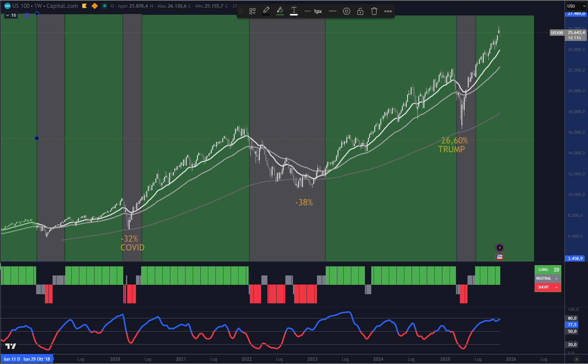Click the TradingView logo
Screen dimensions: 588x364
coord(11,346)
